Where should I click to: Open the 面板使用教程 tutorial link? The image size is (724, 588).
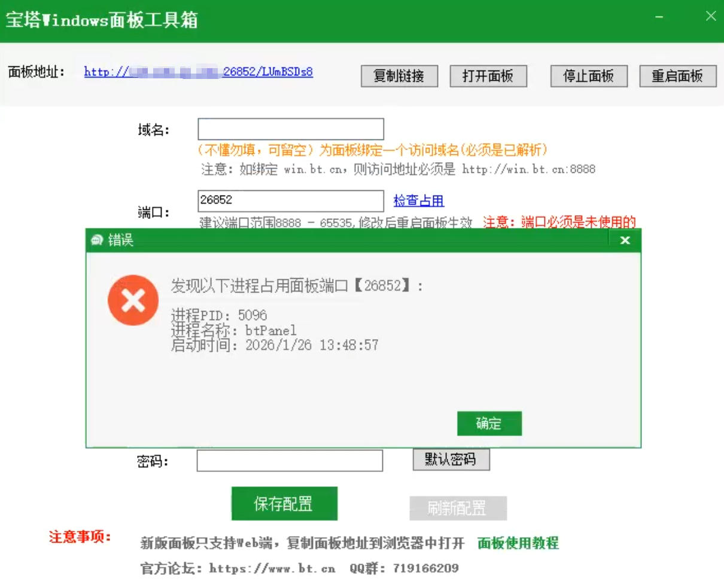tap(518, 543)
